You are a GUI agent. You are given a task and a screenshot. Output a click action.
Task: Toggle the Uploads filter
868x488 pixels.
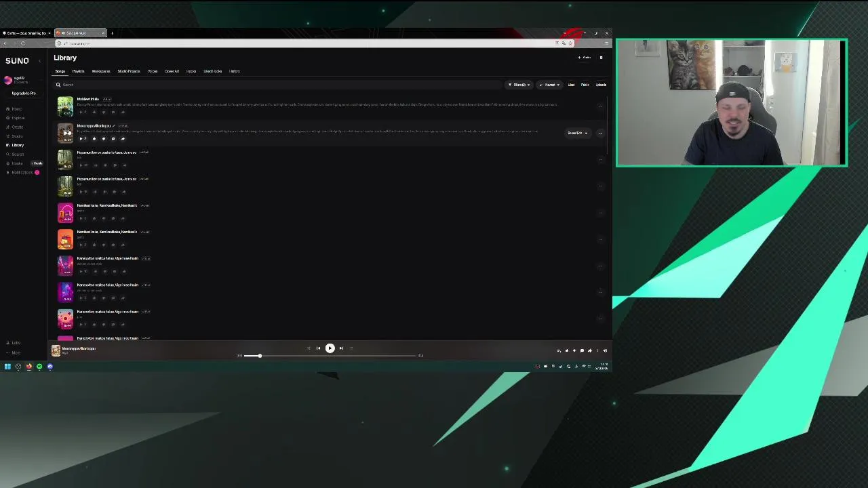[601, 85]
